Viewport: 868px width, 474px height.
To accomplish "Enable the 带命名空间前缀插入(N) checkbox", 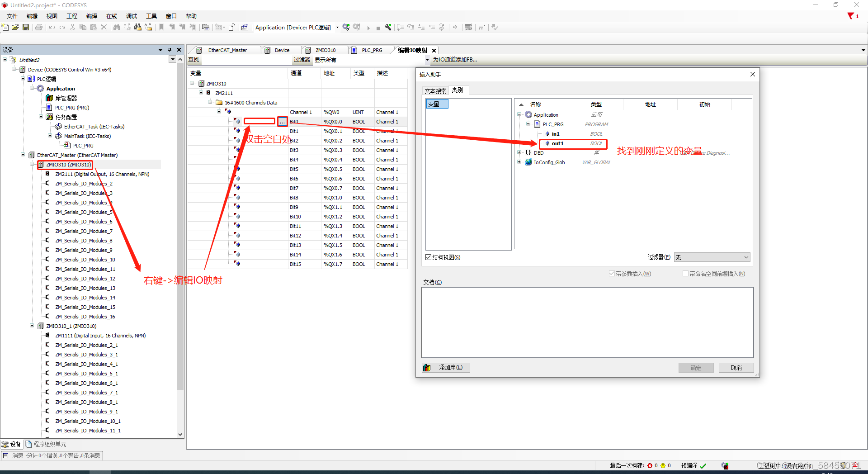I will (x=685, y=273).
